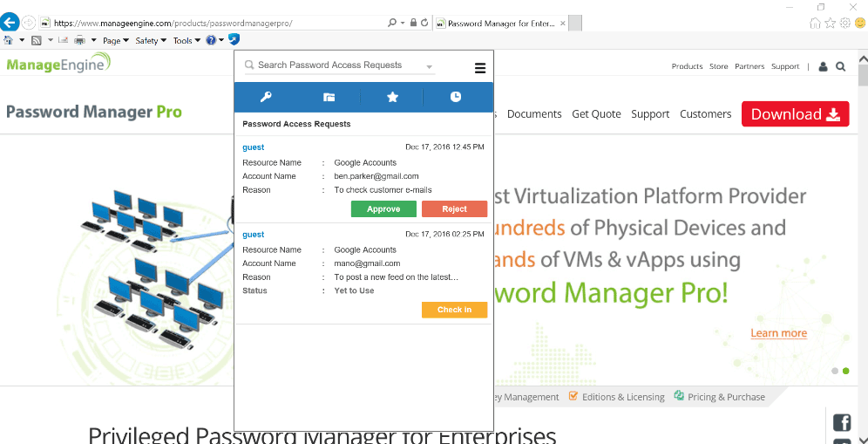Expand the Print dropdown arrow
Viewport: 868px width, 444px height.
(93, 40)
